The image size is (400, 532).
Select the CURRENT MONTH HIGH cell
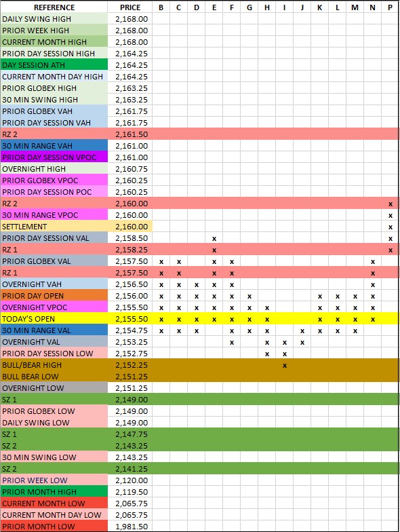(x=54, y=42)
